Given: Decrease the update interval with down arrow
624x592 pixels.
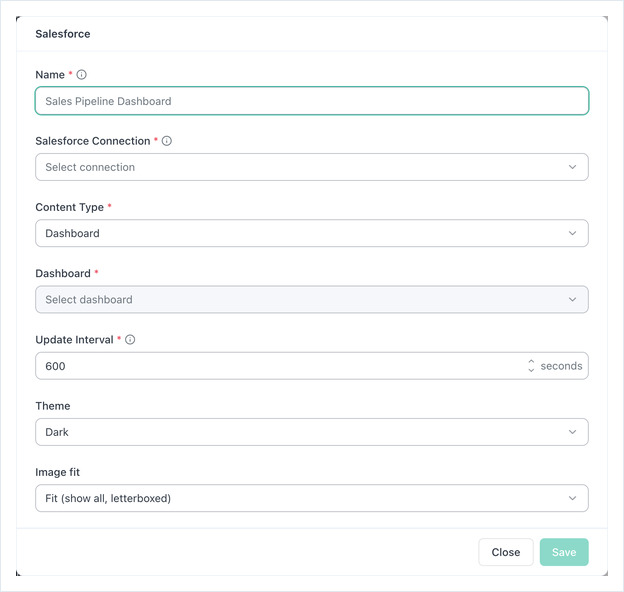Looking at the screenshot, I should click(x=531, y=370).
